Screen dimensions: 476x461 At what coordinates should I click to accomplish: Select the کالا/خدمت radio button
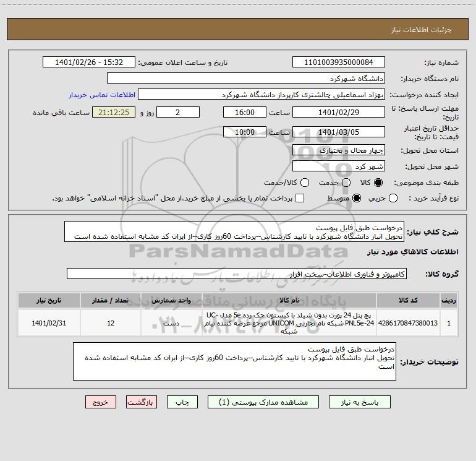click(x=305, y=183)
